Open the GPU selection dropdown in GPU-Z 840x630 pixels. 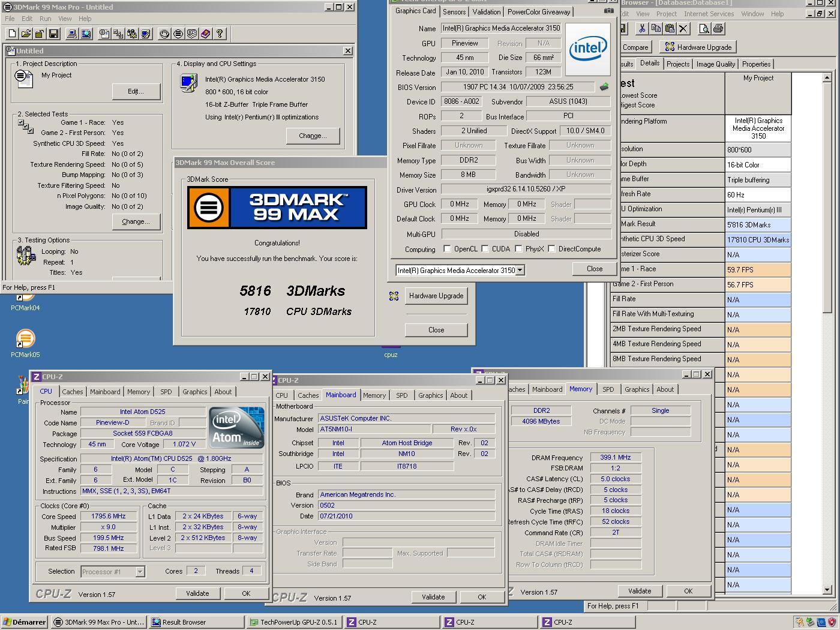(520, 271)
